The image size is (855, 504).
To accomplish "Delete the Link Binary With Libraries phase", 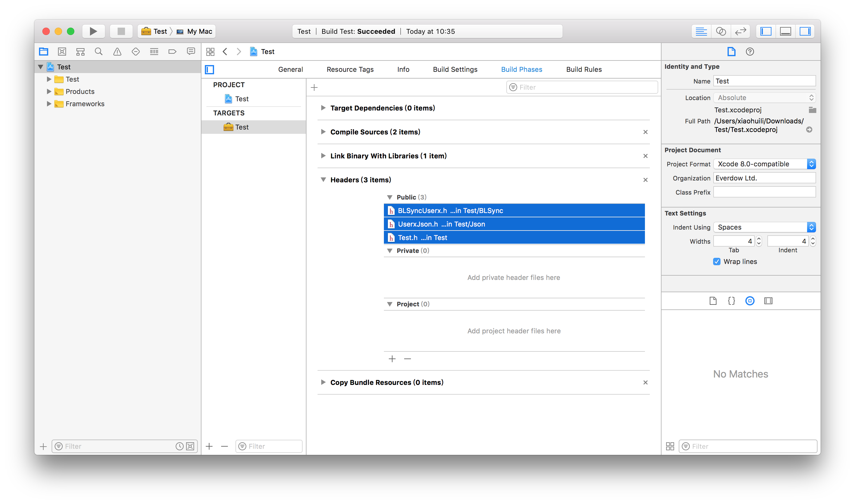I will pos(645,156).
